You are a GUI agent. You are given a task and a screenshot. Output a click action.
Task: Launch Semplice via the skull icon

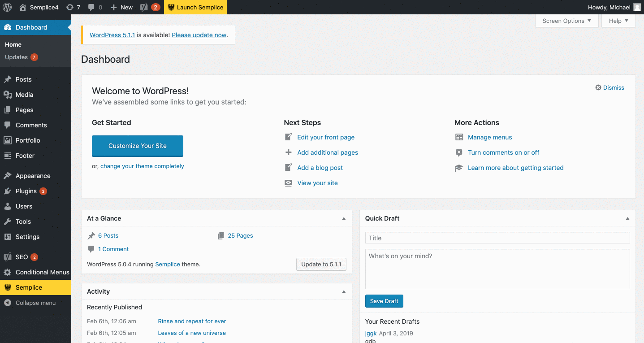point(171,7)
